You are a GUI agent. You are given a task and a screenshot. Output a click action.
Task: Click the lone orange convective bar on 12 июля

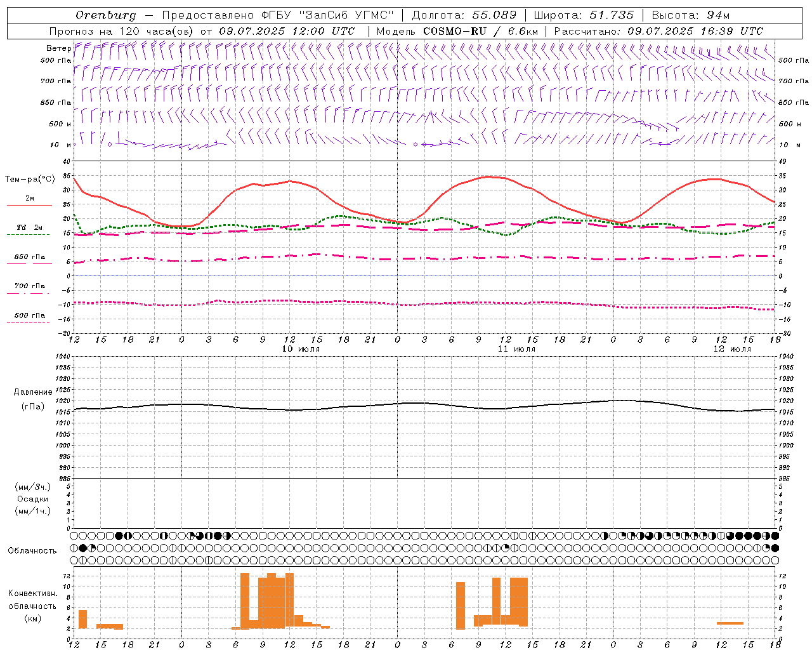(730, 623)
